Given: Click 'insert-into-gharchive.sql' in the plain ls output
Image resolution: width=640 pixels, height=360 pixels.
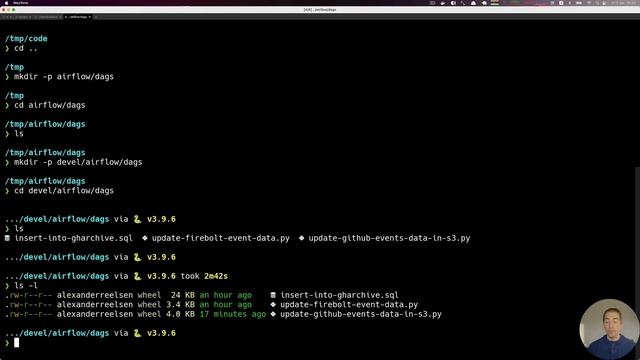Looking at the screenshot, I should click(73, 238).
